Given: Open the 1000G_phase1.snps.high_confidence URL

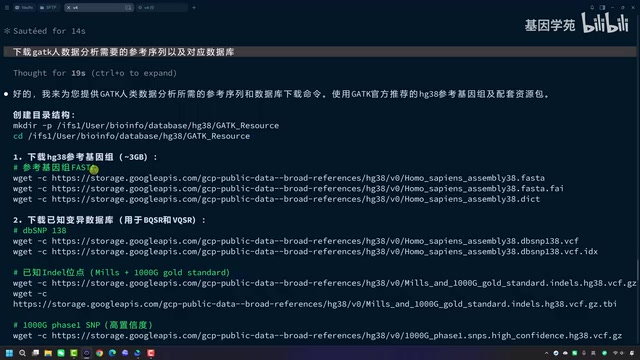Looking at the screenshot, I should tap(337, 336).
